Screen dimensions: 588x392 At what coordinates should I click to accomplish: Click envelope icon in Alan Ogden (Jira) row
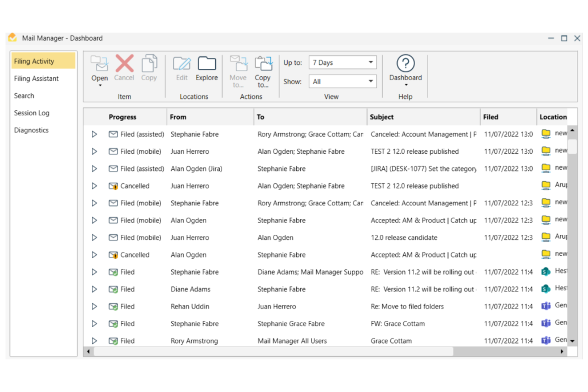pos(113,168)
